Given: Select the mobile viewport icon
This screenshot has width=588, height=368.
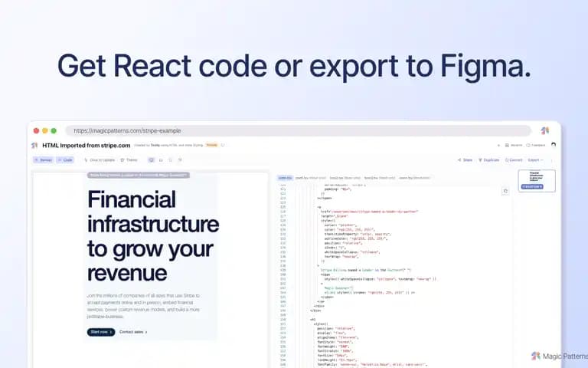Looking at the screenshot, I should click(x=170, y=160).
